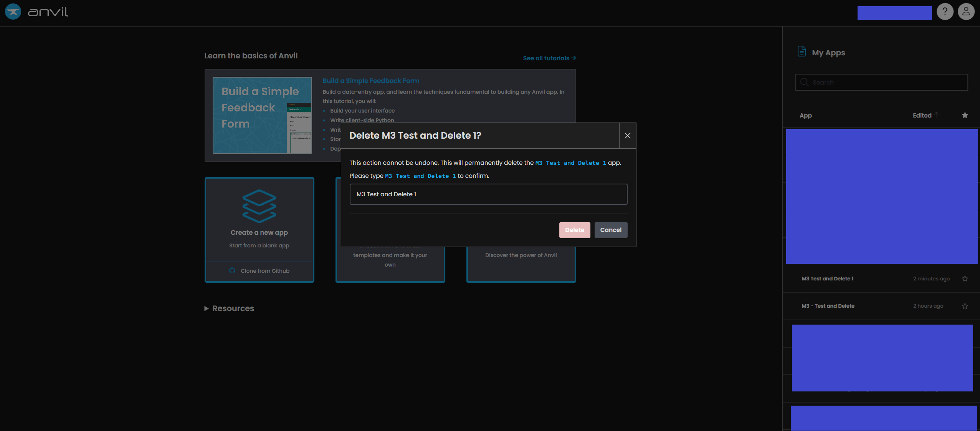The height and width of the screenshot is (431, 980).
Task: Open the M3 - Test and Delete app row
Action: coord(881,306)
